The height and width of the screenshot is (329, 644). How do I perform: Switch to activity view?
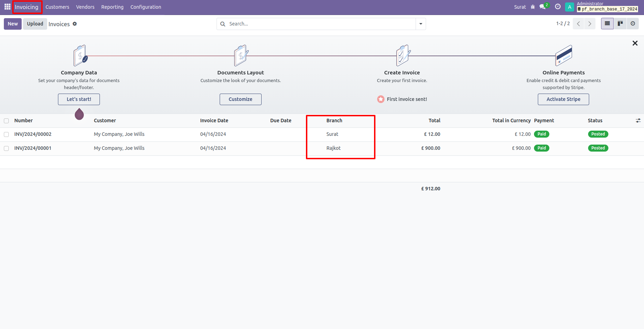point(633,23)
